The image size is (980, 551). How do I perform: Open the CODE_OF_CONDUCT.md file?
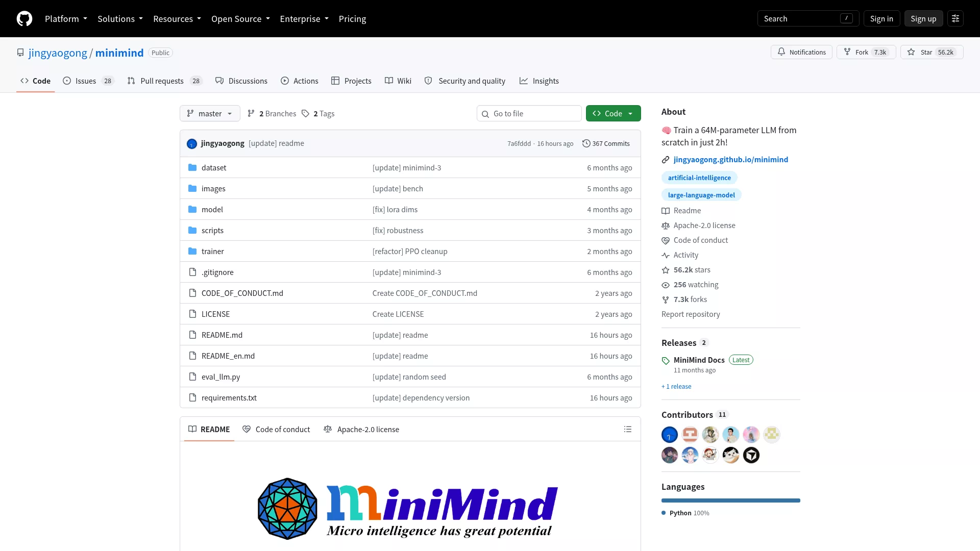pyautogui.click(x=242, y=293)
